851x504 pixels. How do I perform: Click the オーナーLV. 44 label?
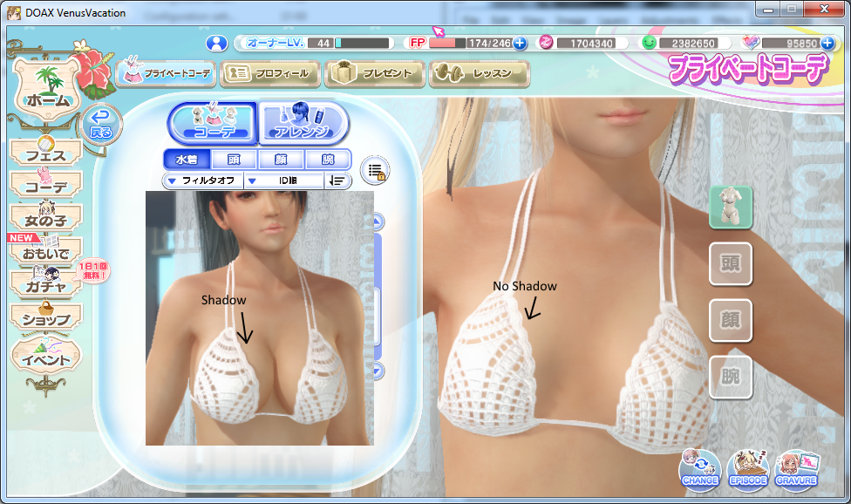tap(289, 43)
